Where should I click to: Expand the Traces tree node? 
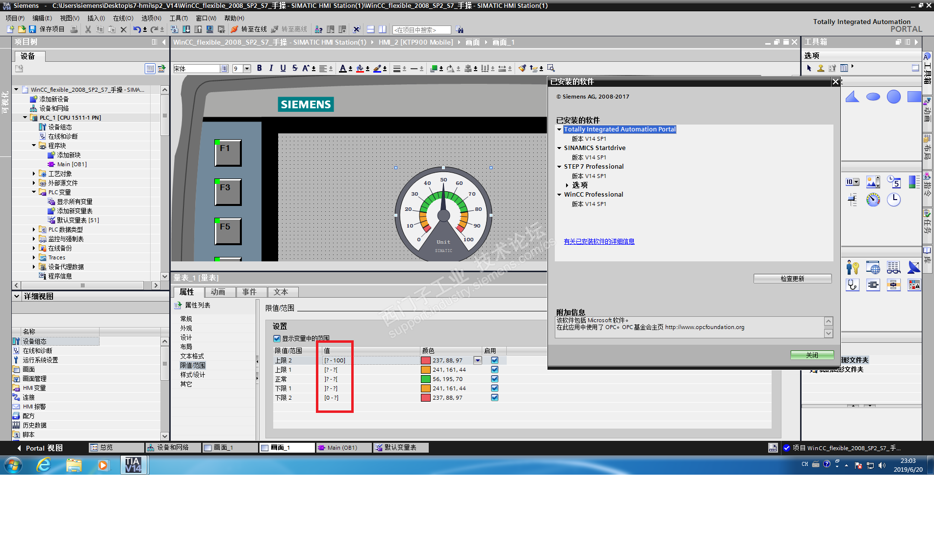(34, 257)
